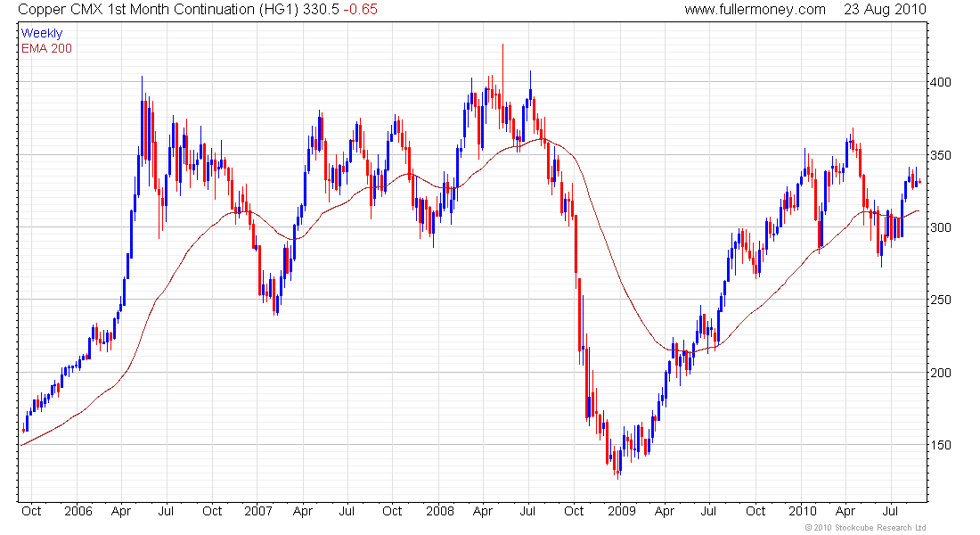This screenshot has height=535, width=980.
Task: Click the '2007' year label on time axis
Action: click(x=258, y=511)
